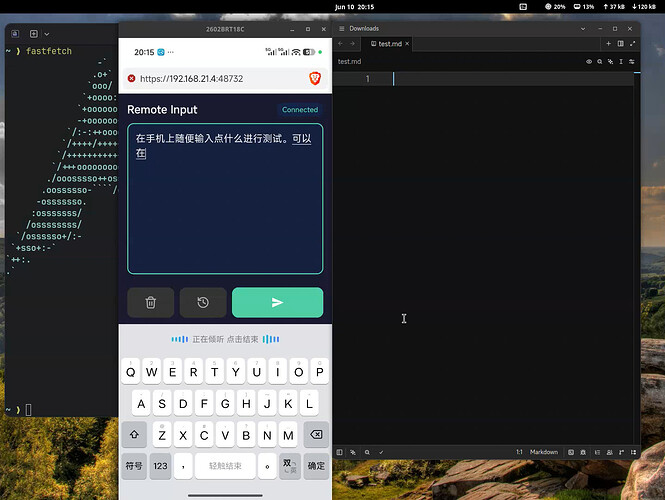The width and height of the screenshot is (665, 500).
Task: Select the phone browser URL field
Action: click(x=225, y=78)
